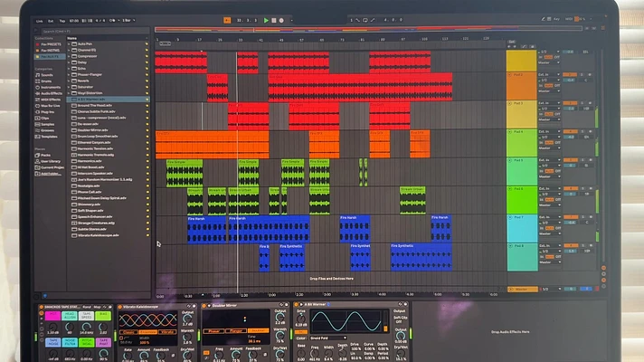Select Phaser mode in Doubler Mirror
The width and height of the screenshot is (644, 362).
click(x=214, y=330)
